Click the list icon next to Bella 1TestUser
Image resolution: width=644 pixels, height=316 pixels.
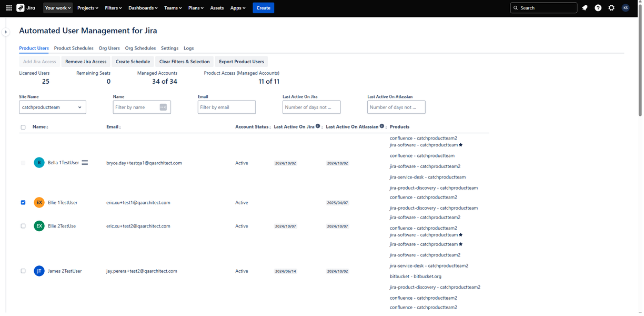85,163
